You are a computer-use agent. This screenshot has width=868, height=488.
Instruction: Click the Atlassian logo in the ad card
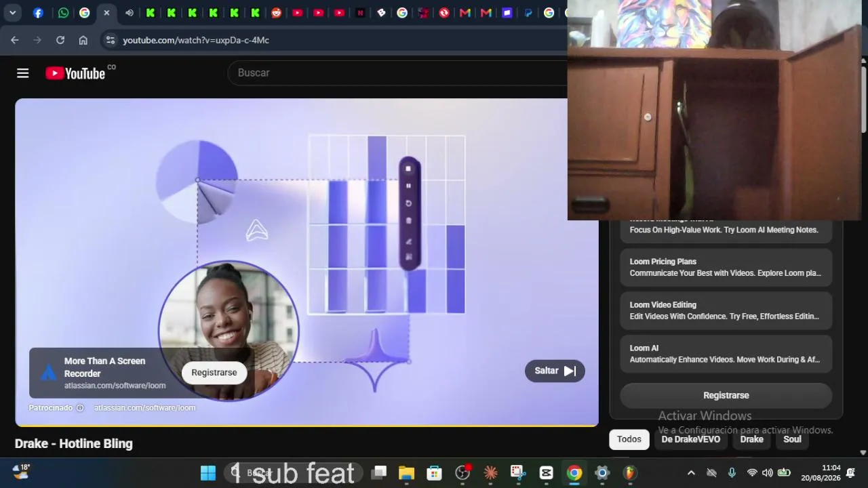[x=48, y=372]
